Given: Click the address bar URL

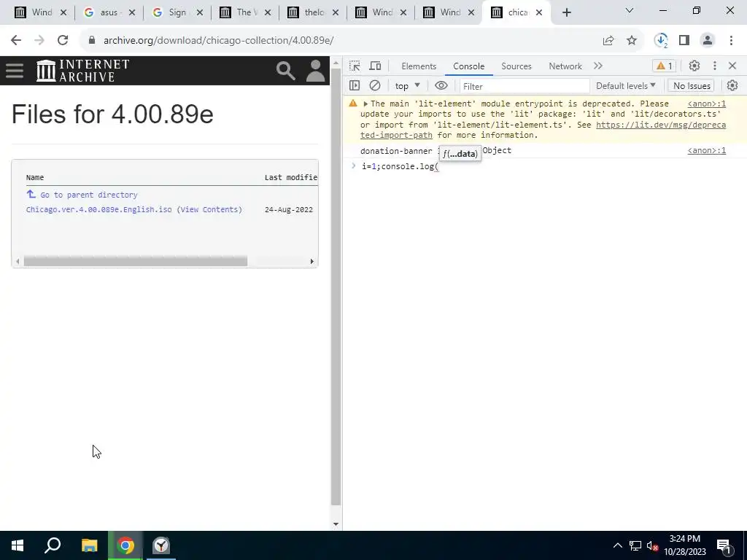Looking at the screenshot, I should pos(218,41).
